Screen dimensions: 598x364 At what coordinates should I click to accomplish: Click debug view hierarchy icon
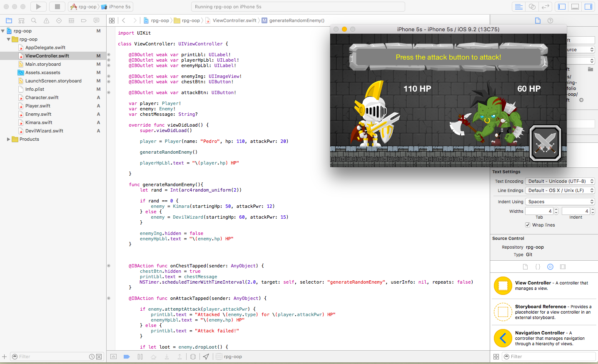[193, 357]
